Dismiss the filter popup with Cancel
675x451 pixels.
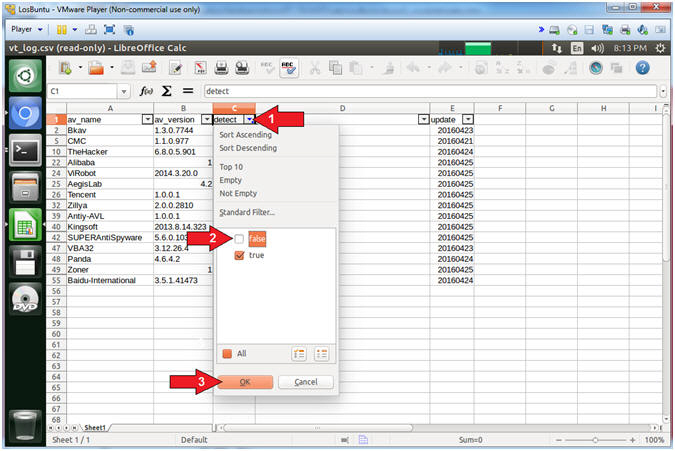pyautogui.click(x=306, y=382)
